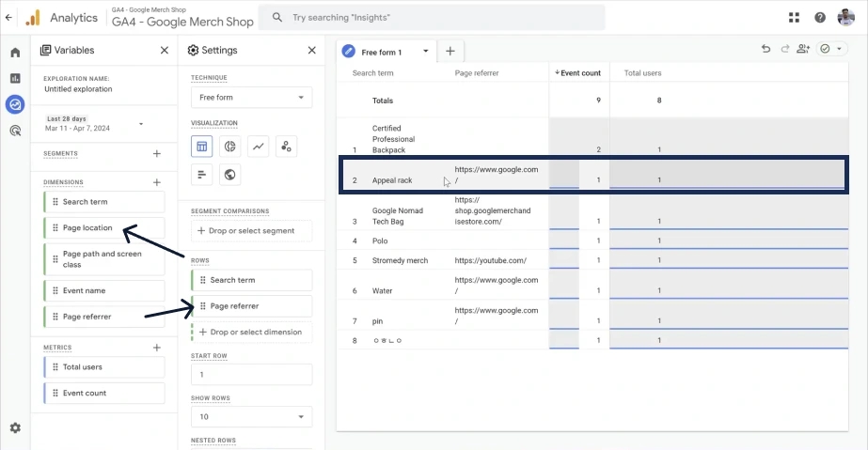Select Page path and screen class dimension
This screenshot has height=450, width=868.
click(104, 259)
